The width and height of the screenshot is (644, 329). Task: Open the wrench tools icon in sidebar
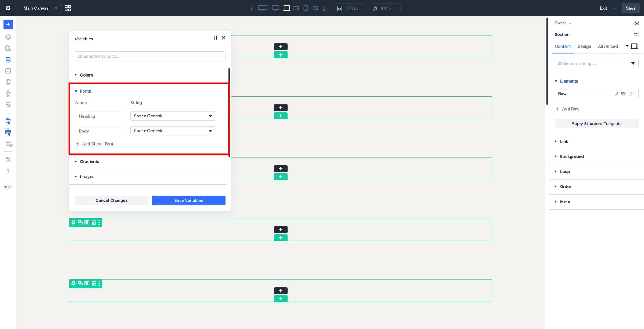click(8, 159)
